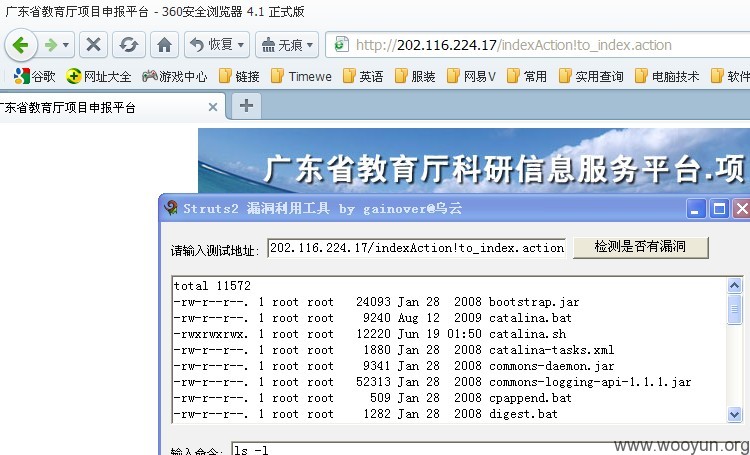750x455 pixels.
Task: Refresh the page with the reload icon
Action: pyautogui.click(x=129, y=45)
